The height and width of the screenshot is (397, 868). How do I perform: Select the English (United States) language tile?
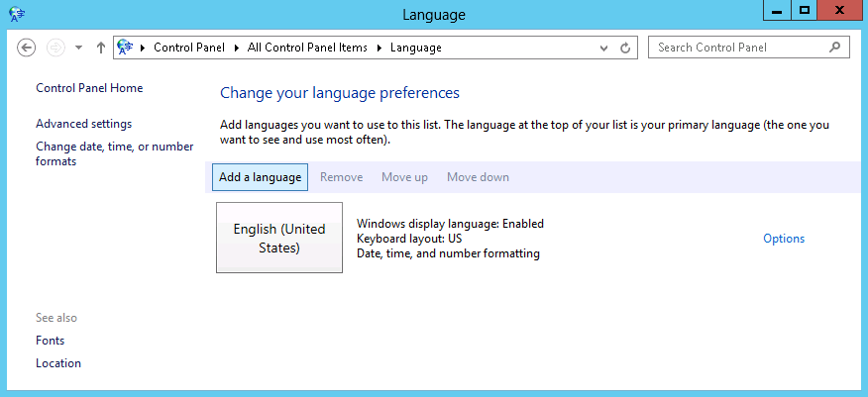(x=279, y=238)
